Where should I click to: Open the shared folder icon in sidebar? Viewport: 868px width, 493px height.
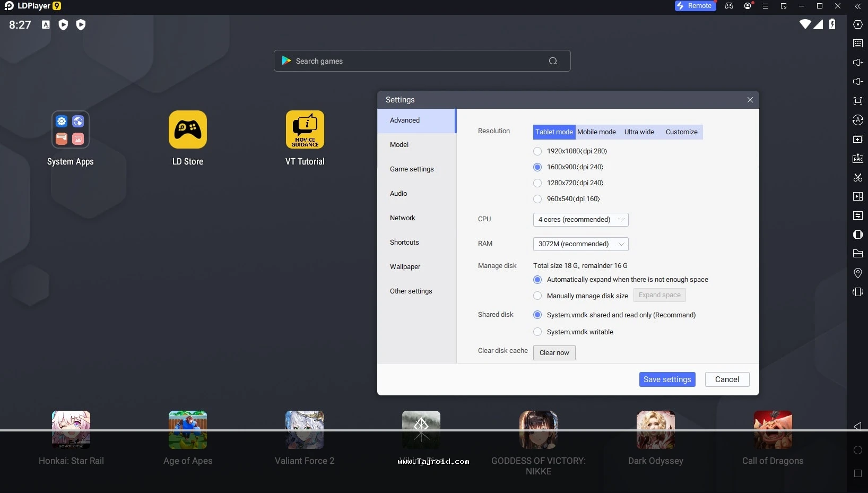[857, 254]
